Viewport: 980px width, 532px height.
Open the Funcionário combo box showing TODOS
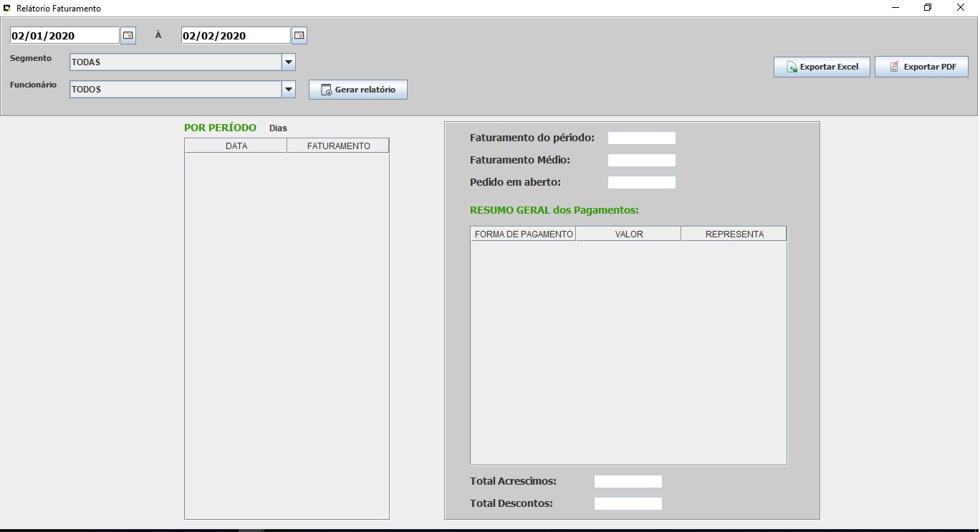176,90
